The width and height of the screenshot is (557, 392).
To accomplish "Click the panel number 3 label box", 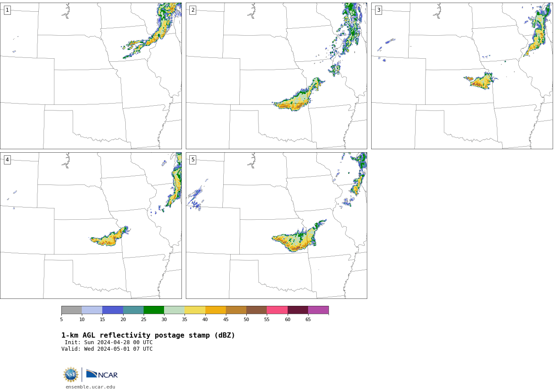I will (378, 10).
